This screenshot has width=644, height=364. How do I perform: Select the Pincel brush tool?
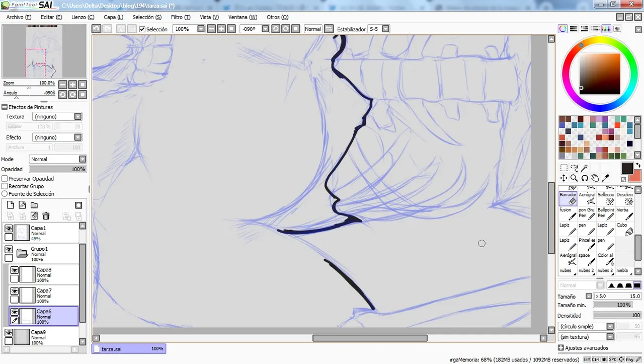pyautogui.click(x=587, y=244)
